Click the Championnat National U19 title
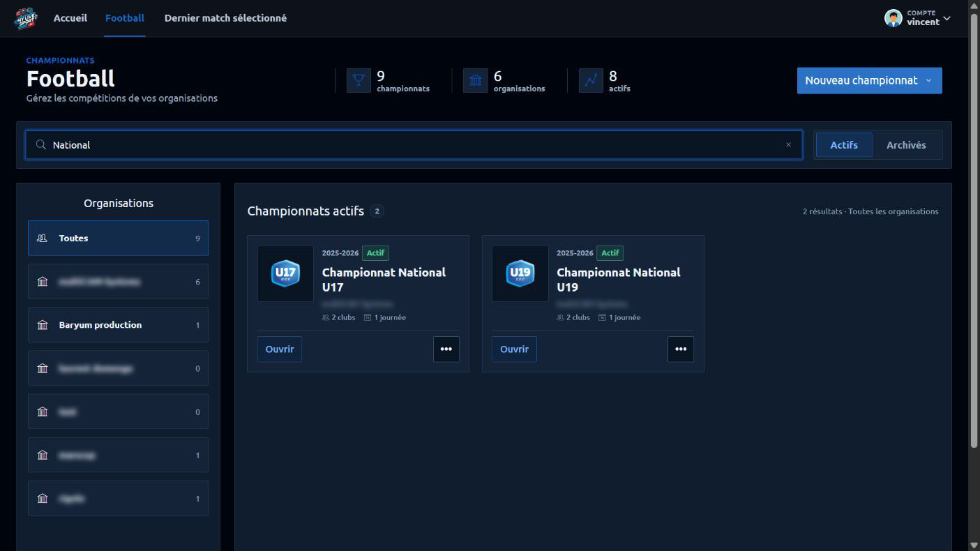This screenshot has height=551, width=980. tap(618, 280)
